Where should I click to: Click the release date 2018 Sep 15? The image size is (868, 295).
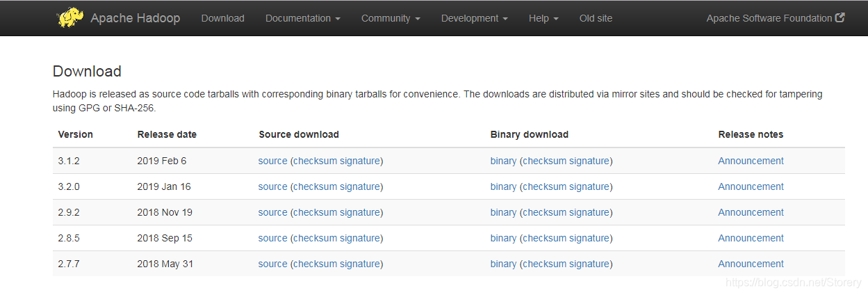[x=165, y=238]
